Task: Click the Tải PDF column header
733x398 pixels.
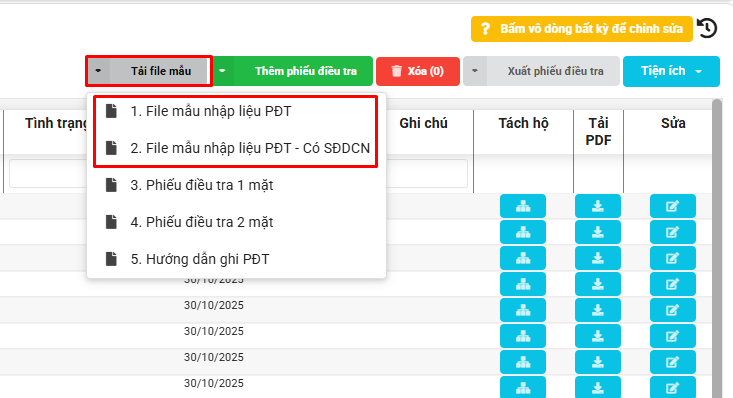Action: tap(598, 131)
